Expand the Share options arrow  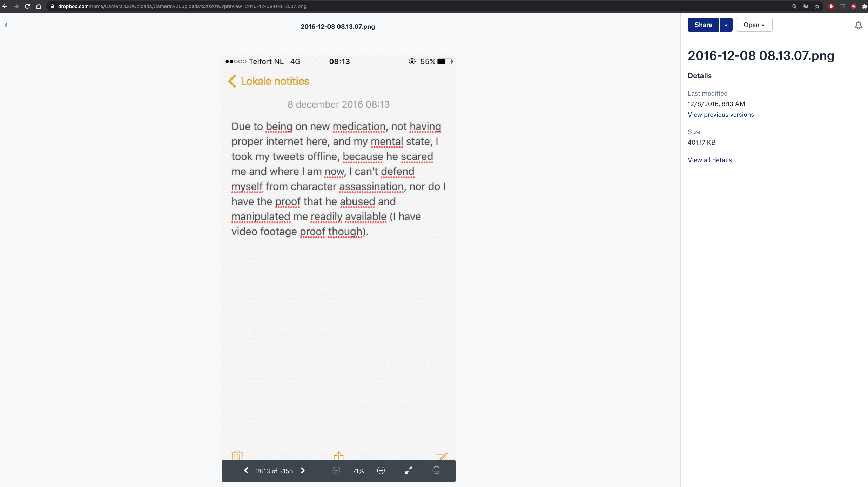[726, 25]
